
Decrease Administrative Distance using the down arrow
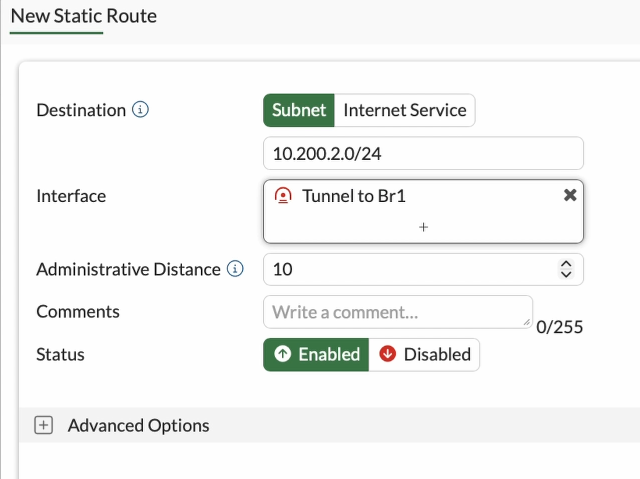click(566, 274)
